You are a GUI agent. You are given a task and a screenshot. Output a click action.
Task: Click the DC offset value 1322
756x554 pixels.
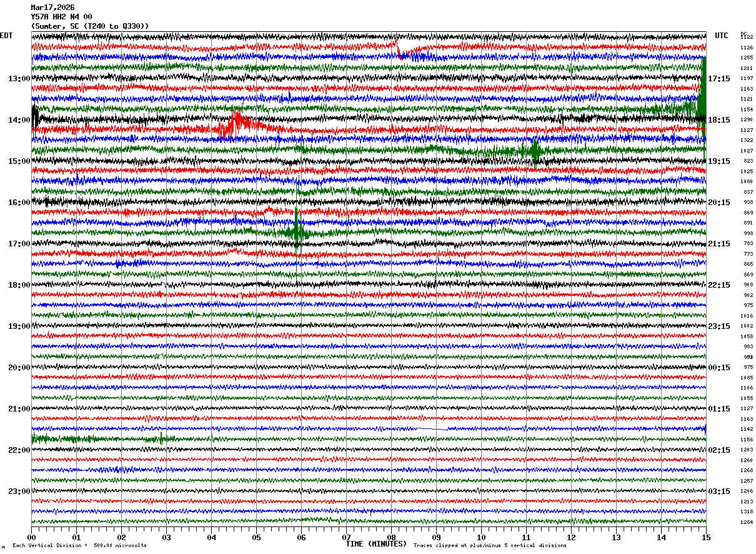[x=747, y=140]
